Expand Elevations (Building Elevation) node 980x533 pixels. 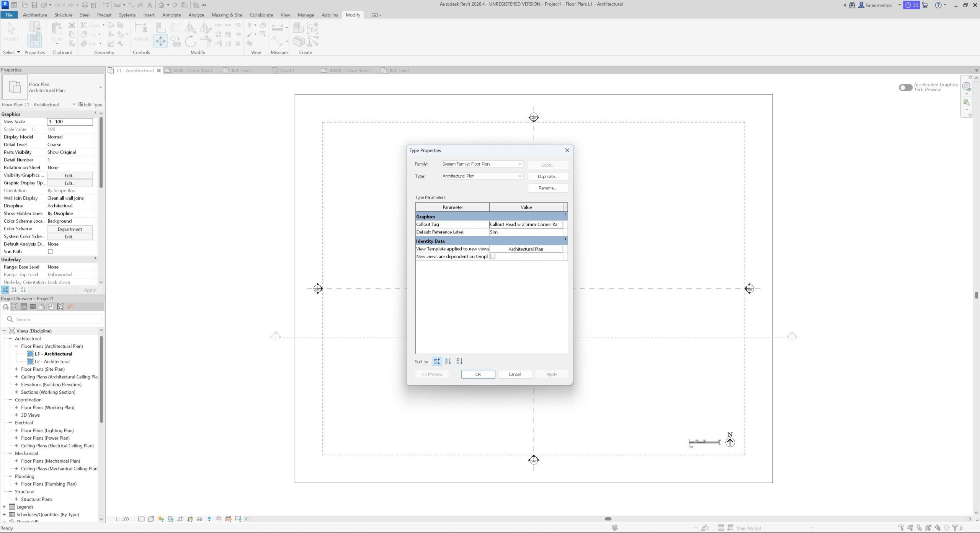click(16, 385)
